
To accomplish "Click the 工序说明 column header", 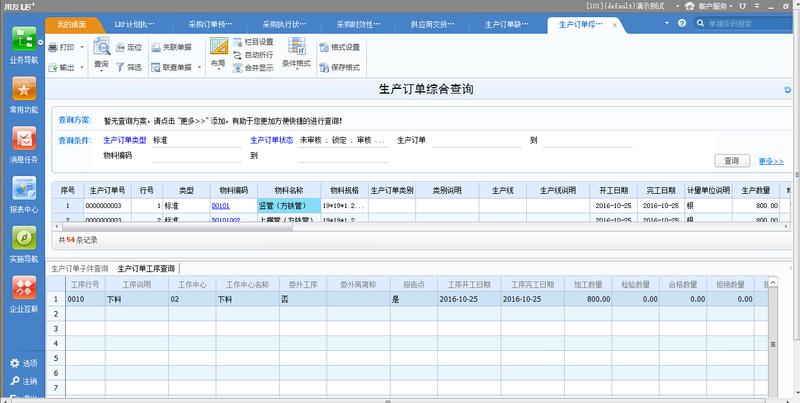I will point(137,285).
